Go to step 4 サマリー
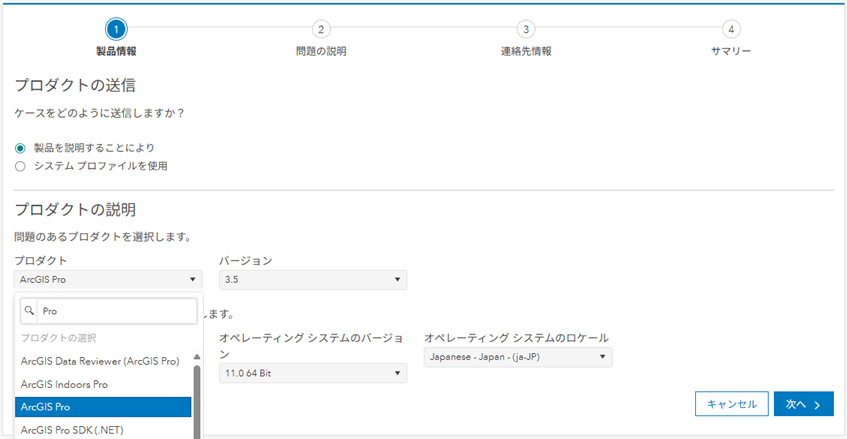Image resolution: width=847 pixels, height=439 pixels. [731, 29]
